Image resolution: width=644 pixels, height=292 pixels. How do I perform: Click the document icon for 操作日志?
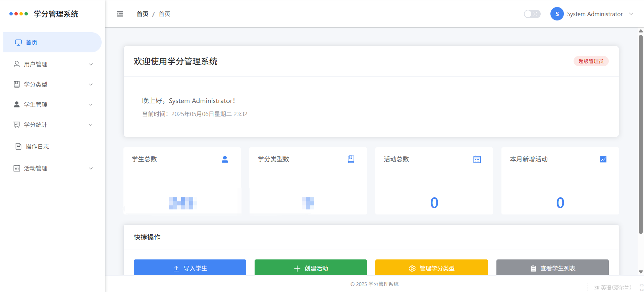[18, 146]
